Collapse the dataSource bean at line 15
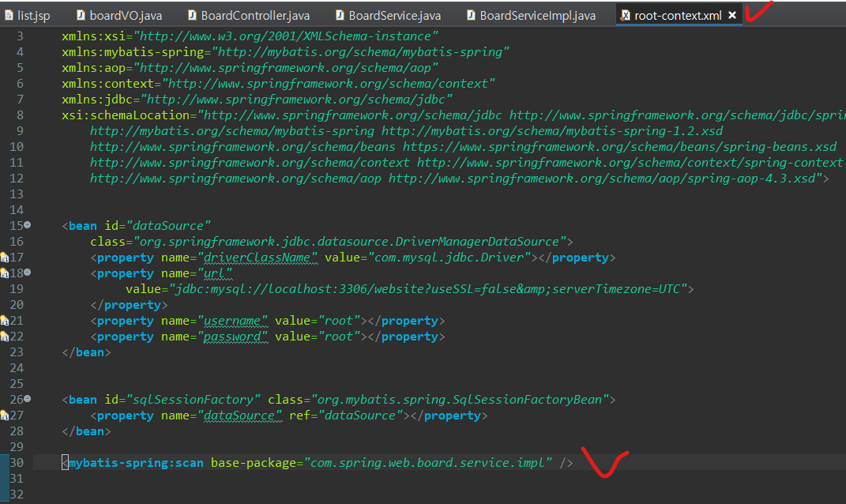Viewport: 846px width, 504px height. pyautogui.click(x=27, y=224)
